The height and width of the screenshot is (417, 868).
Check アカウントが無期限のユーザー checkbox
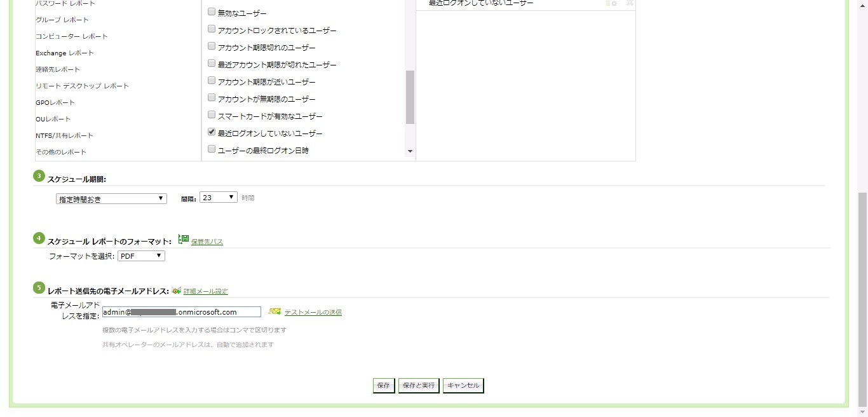click(x=212, y=98)
